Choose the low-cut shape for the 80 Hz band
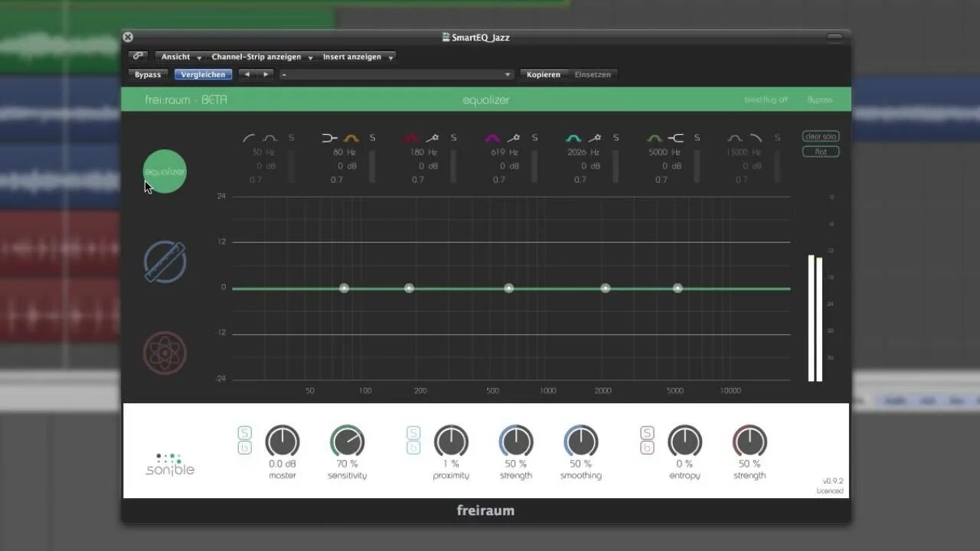The image size is (980, 551). (329, 138)
